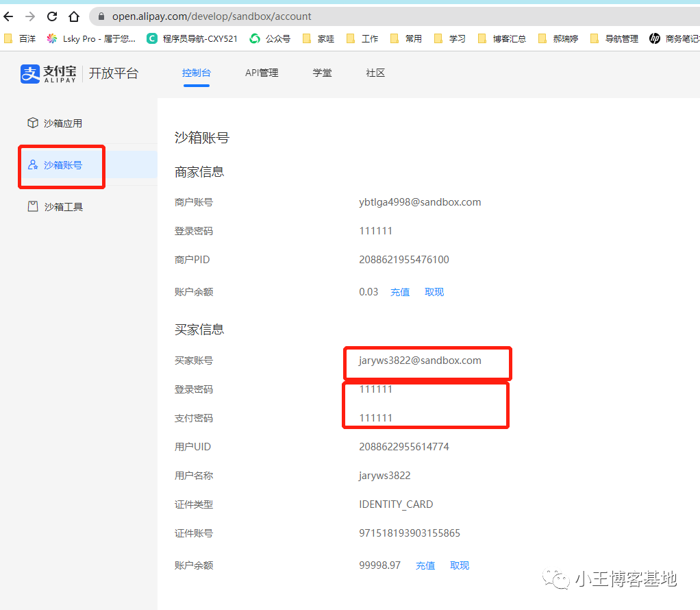This screenshot has height=610, width=700.
Task: Open the HP 商务笔记 bookmark
Action: (x=674, y=39)
